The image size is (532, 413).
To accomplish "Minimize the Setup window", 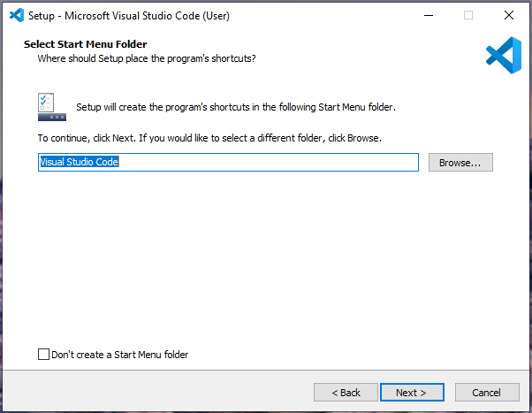I will 429,14.
